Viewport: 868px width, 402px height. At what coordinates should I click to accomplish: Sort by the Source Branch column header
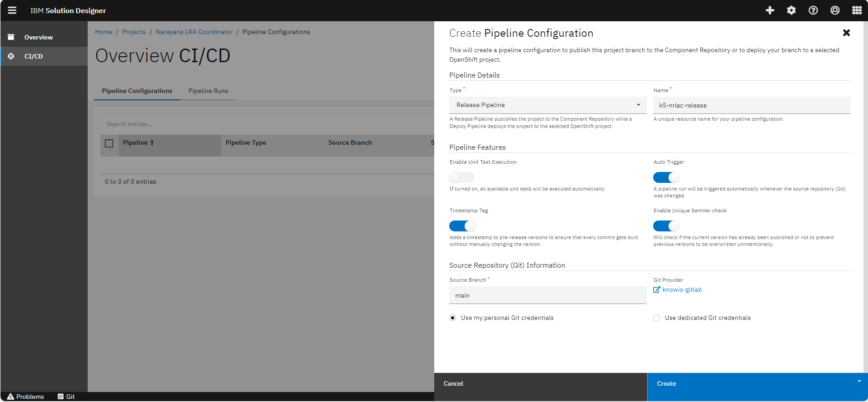pyautogui.click(x=350, y=142)
